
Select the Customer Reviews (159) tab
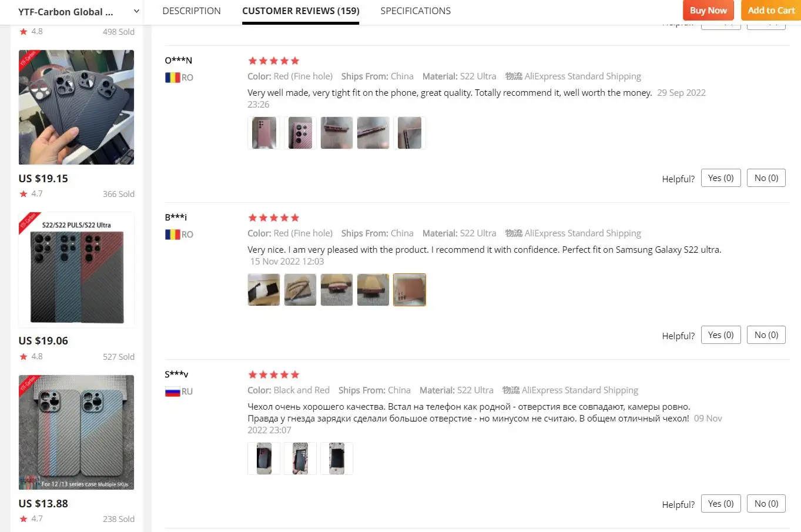click(x=300, y=11)
